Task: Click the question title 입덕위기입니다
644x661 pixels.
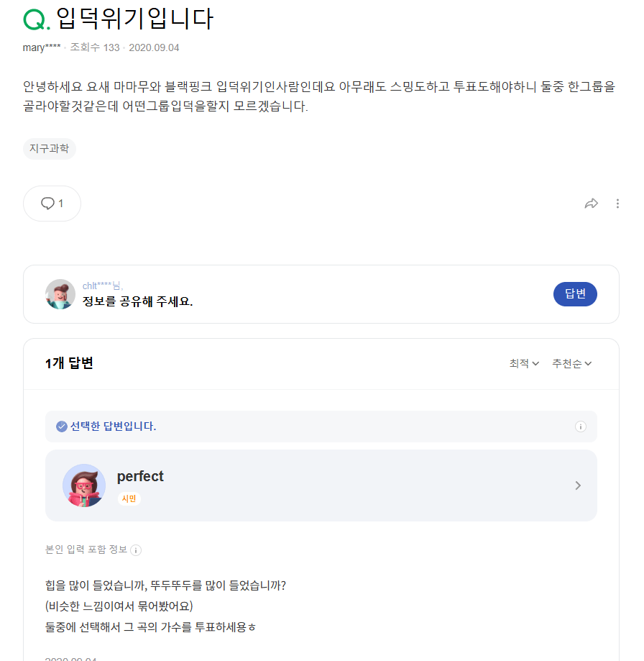Action: point(134,19)
